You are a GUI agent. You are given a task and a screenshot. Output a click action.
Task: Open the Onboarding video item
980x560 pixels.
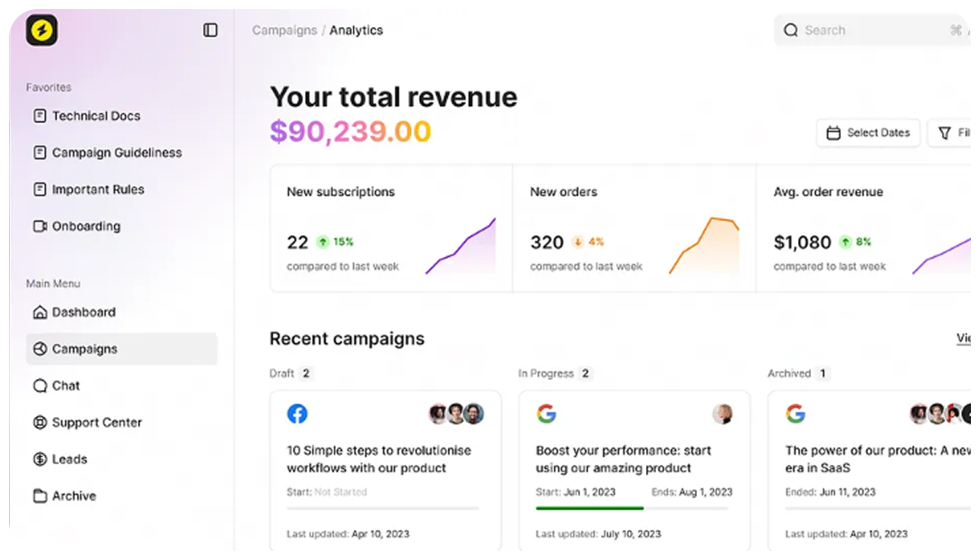click(85, 226)
